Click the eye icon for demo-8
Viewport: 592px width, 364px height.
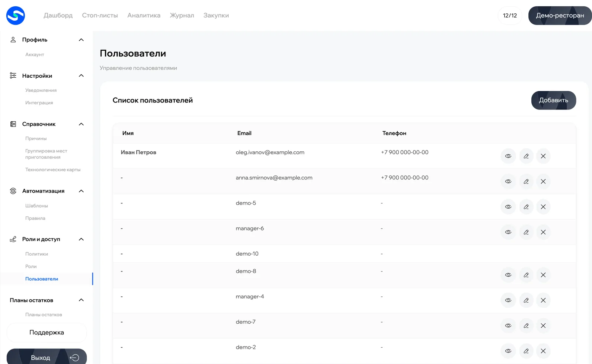[x=508, y=275]
